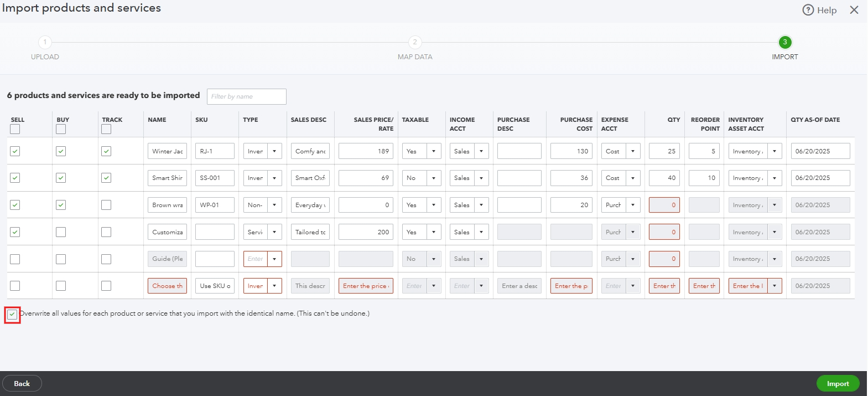Open the Type dropdown for SS-001 row
Image resolution: width=868 pixels, height=396 pixels.
tap(274, 178)
